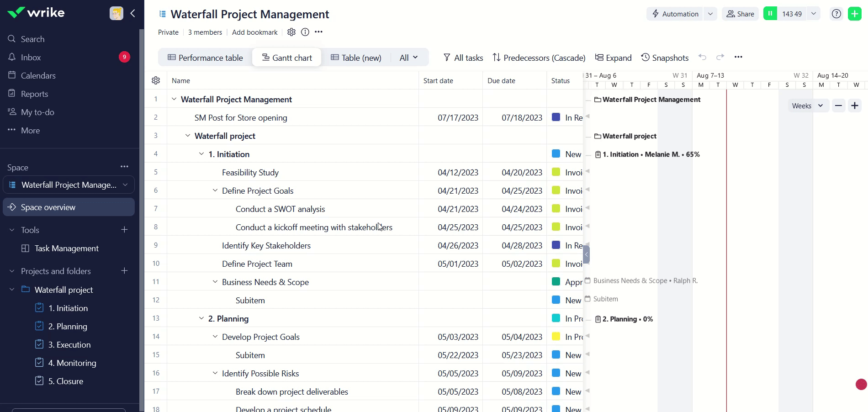Zoom out the Gantt timeline
868x412 pixels.
pyautogui.click(x=838, y=106)
